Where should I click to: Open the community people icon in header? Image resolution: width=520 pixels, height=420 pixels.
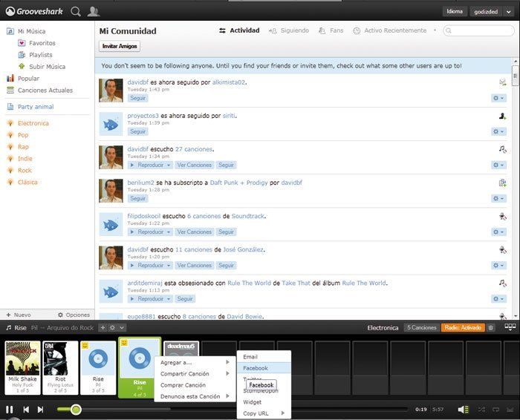click(93, 11)
